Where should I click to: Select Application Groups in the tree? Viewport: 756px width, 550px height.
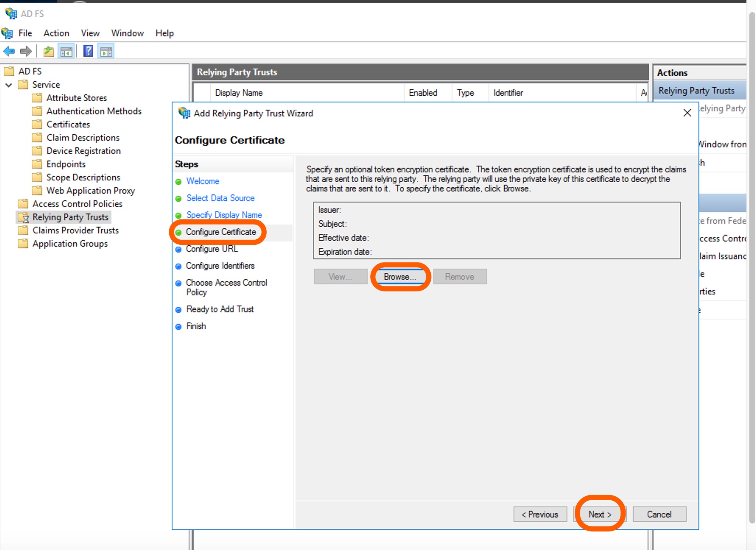coord(70,243)
